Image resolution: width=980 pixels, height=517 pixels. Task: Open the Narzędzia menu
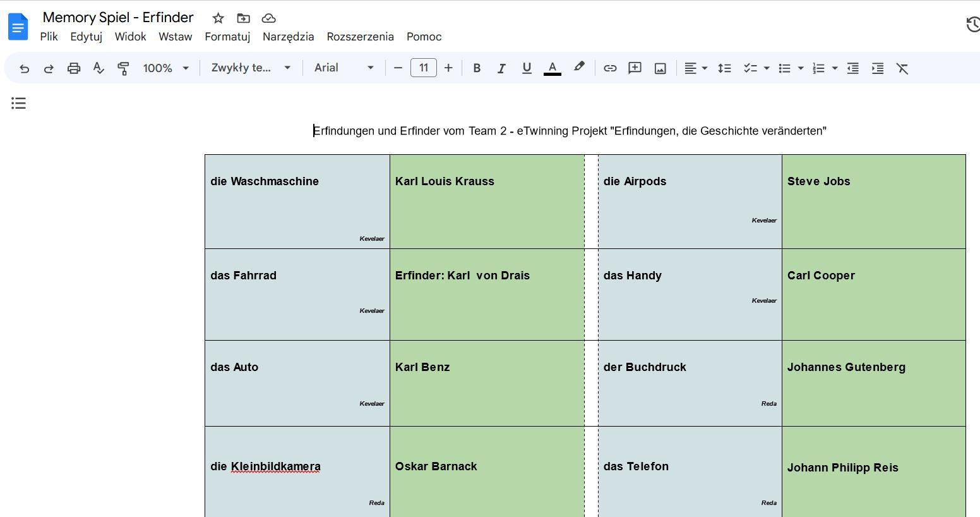tap(288, 37)
